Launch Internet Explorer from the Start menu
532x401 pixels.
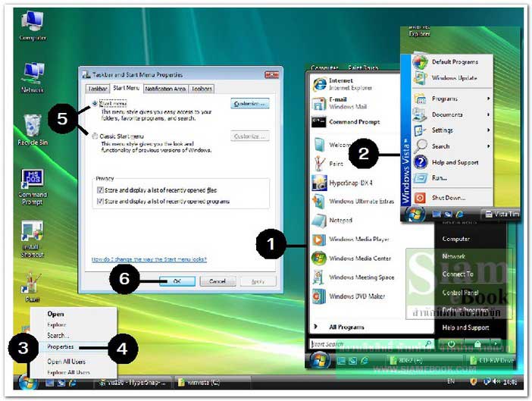point(343,84)
